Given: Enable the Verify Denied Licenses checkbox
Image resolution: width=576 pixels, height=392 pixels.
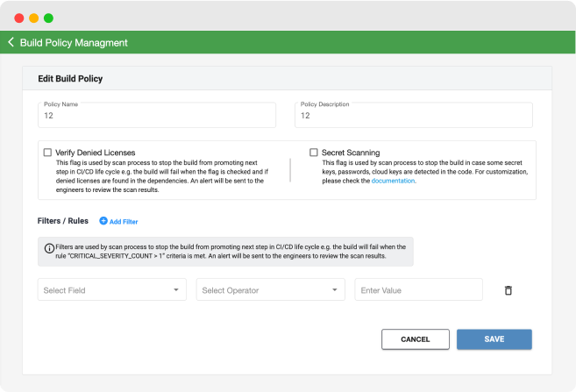Looking at the screenshot, I should [x=47, y=153].
